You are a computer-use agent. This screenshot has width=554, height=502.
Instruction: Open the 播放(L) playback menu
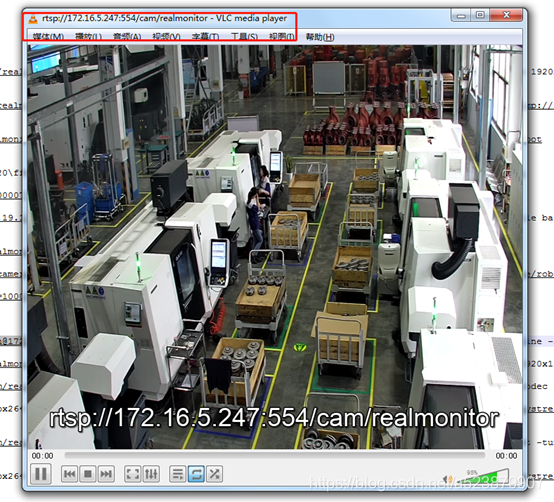pos(88,37)
